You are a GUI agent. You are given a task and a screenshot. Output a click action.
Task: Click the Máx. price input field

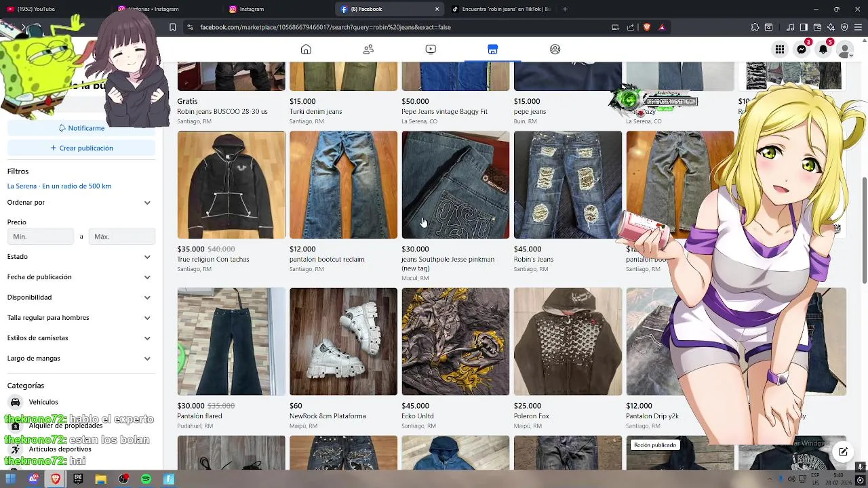coord(122,237)
